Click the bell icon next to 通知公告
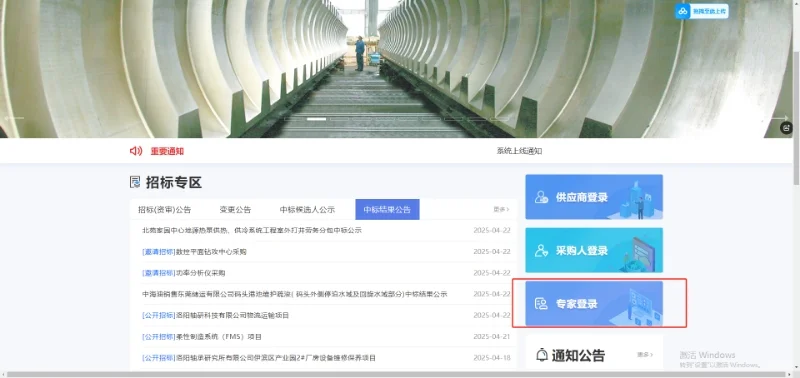The image size is (800, 378). 542,355
